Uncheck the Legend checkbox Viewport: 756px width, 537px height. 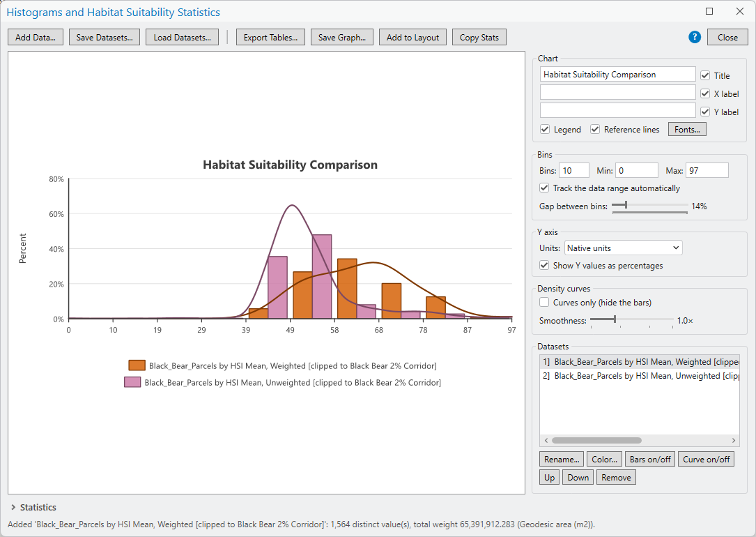coord(545,129)
